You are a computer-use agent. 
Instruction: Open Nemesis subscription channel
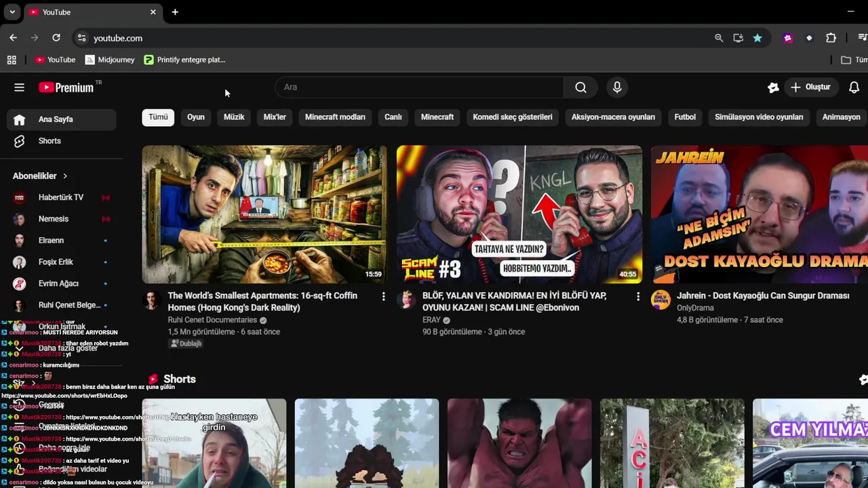pyautogui.click(x=62, y=219)
